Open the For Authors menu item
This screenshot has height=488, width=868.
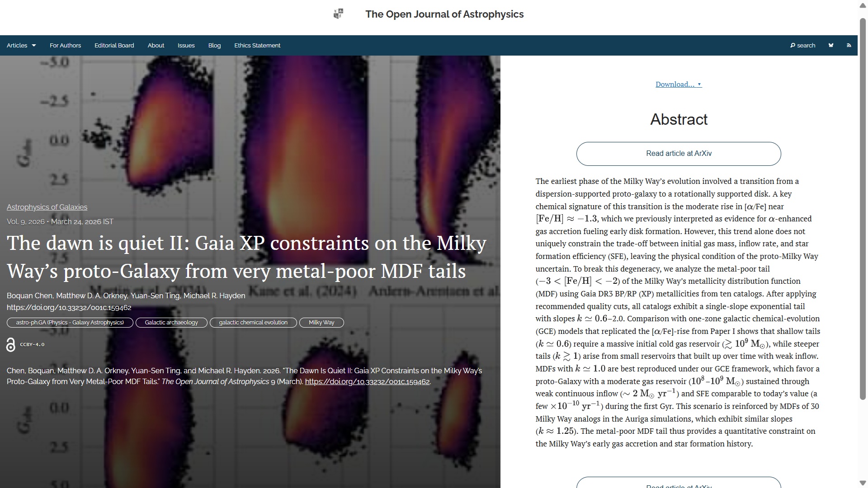pos(65,45)
